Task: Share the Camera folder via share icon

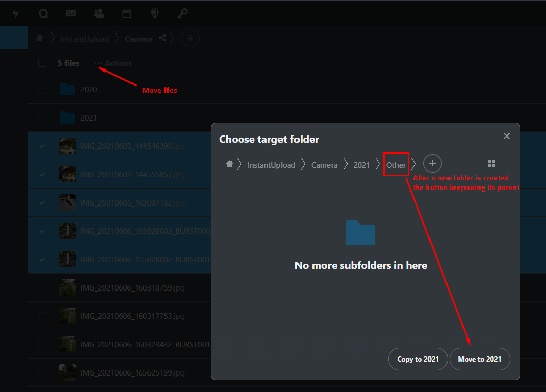Action: pos(162,38)
